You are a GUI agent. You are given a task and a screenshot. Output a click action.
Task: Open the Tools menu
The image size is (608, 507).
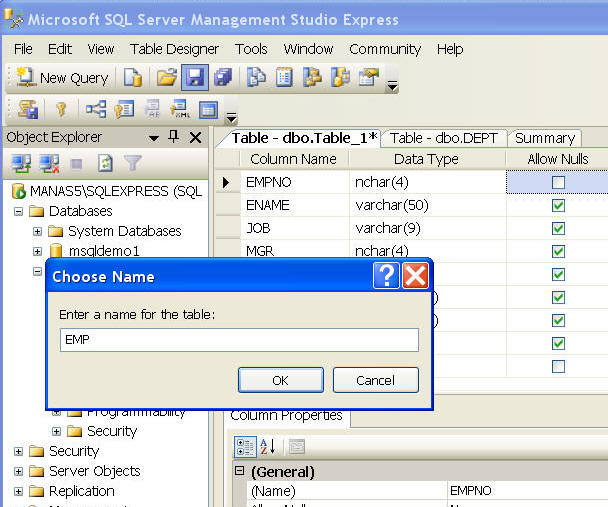point(251,49)
